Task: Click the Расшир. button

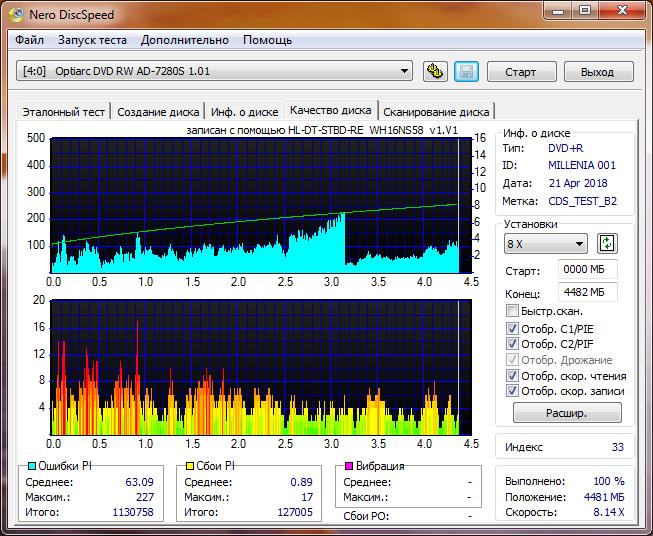Action: [x=567, y=413]
